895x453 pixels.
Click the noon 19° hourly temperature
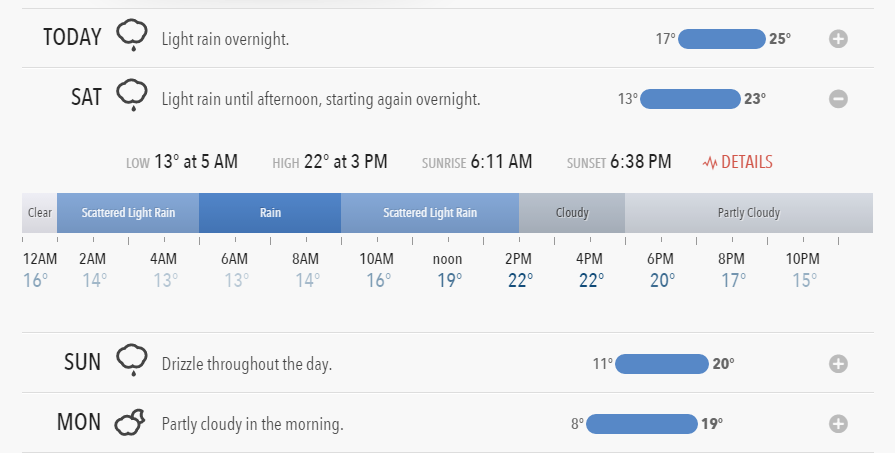(450, 281)
